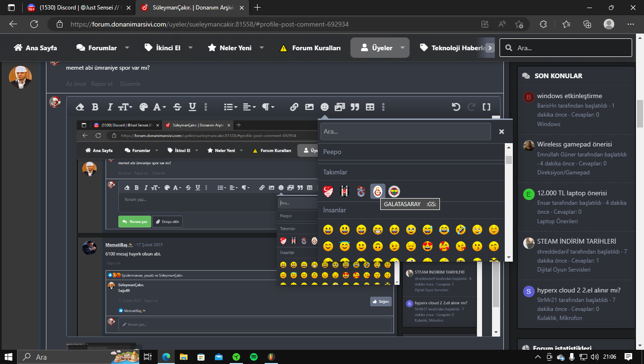Start read aloud in Edge

(502, 24)
